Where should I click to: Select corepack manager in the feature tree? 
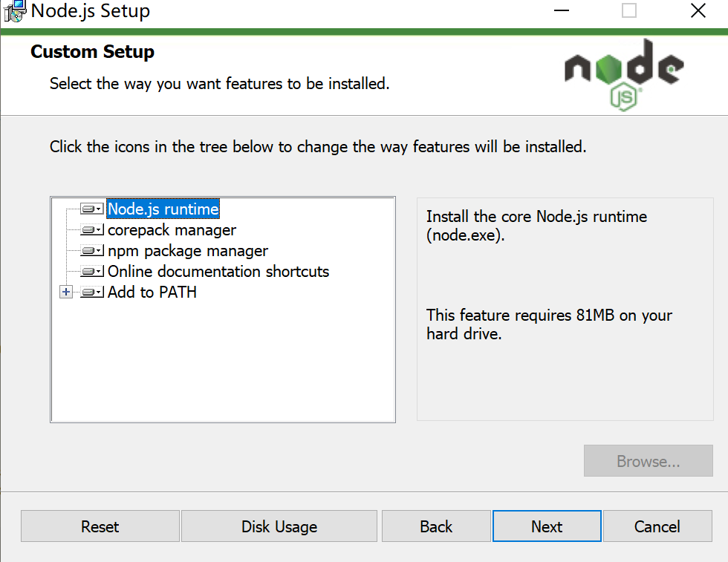tap(172, 230)
